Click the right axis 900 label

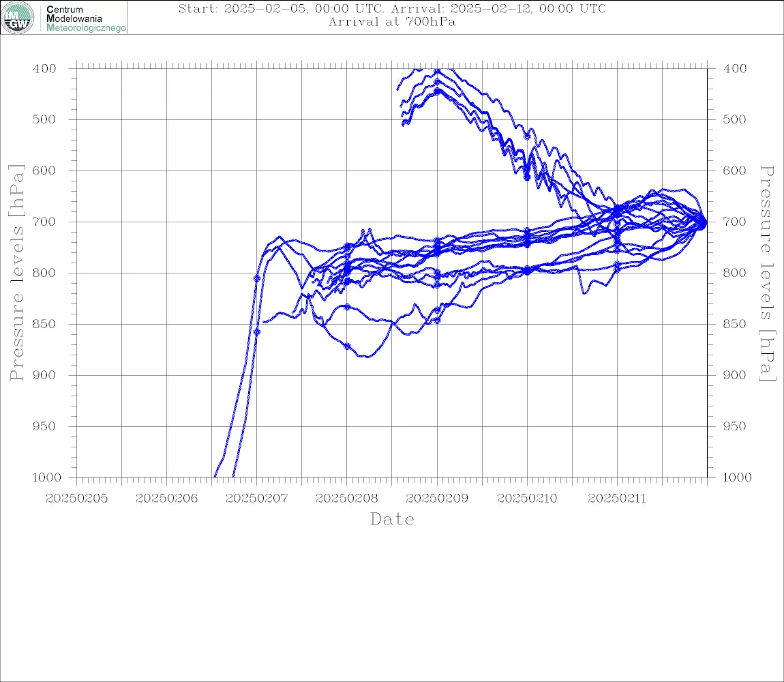point(734,375)
